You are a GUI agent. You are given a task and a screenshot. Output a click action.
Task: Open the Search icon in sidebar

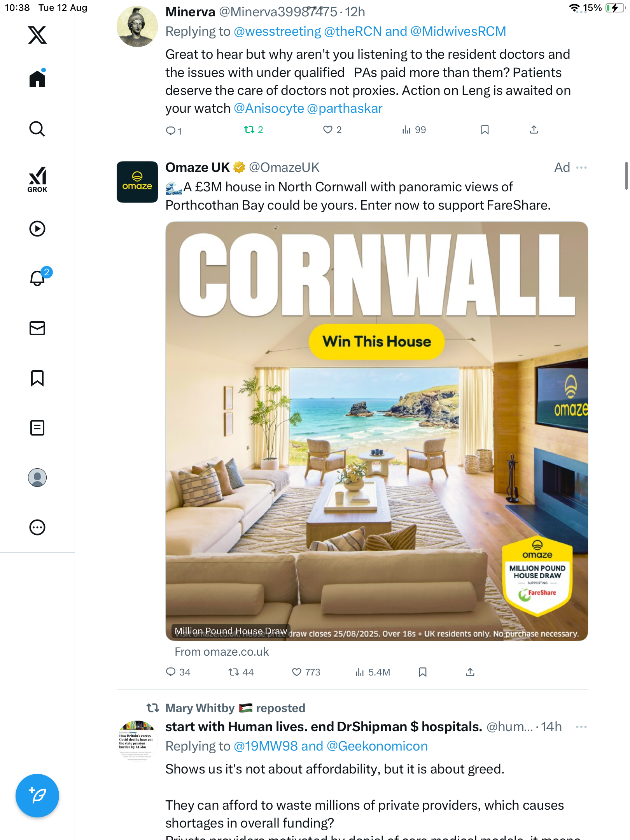(x=37, y=129)
